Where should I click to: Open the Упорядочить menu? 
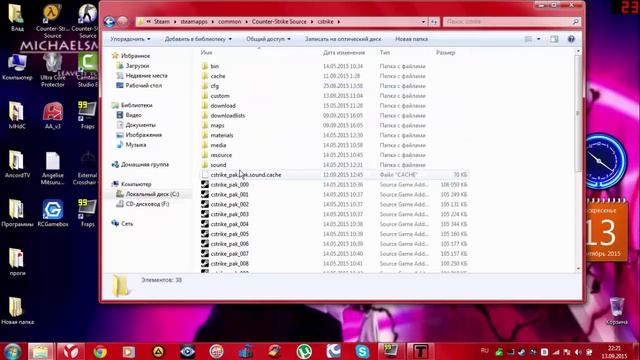[130, 39]
